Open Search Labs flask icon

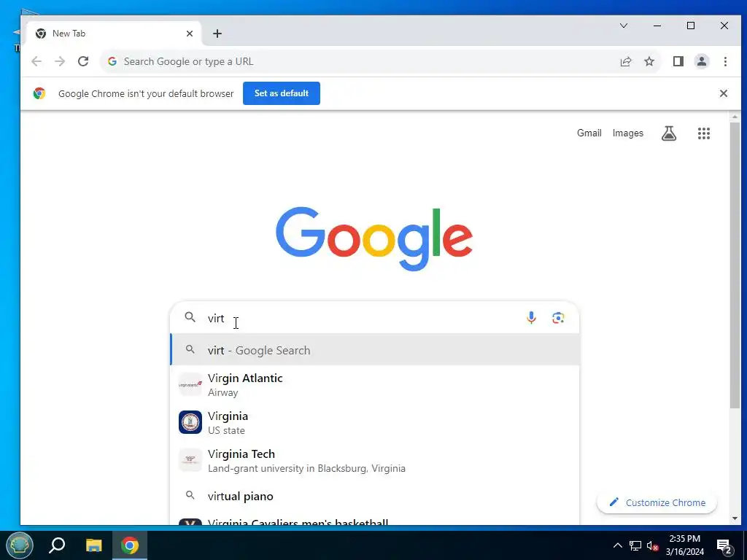point(669,133)
